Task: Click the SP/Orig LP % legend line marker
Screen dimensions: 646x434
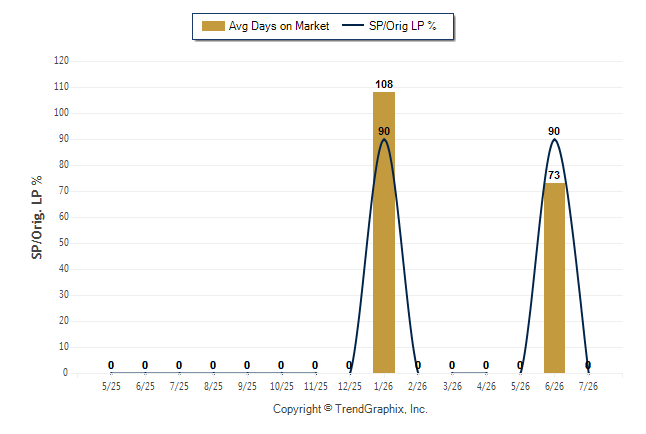Action: pos(353,26)
